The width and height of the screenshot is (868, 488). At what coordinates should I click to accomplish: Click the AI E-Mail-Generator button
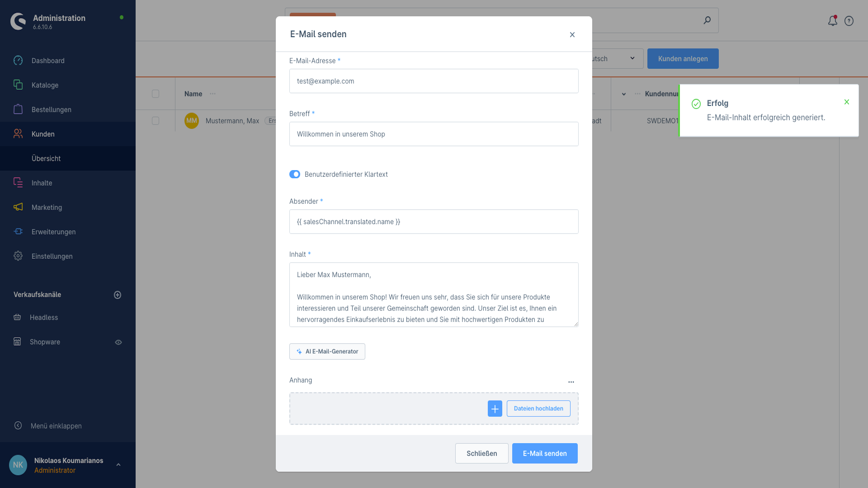point(327,352)
